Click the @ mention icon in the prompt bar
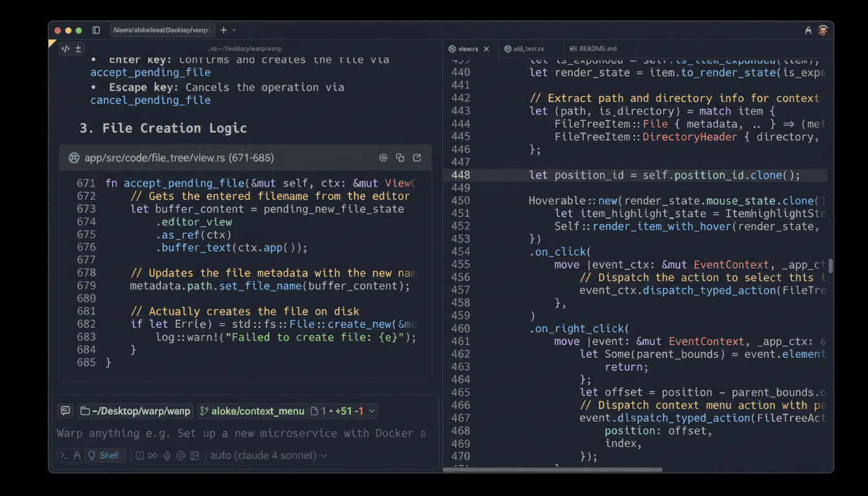 coord(180,455)
